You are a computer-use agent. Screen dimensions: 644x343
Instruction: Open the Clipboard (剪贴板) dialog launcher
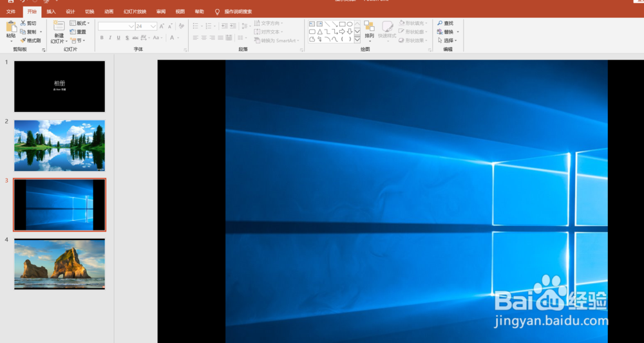click(44, 50)
